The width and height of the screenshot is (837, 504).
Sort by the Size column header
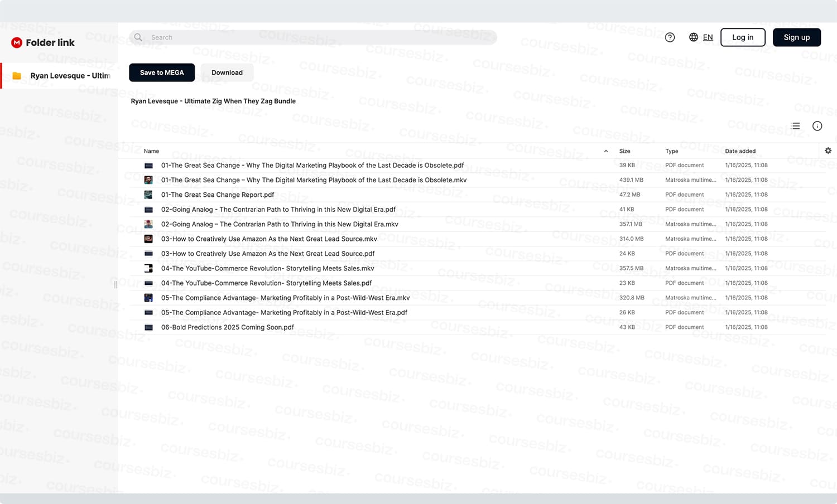point(625,151)
